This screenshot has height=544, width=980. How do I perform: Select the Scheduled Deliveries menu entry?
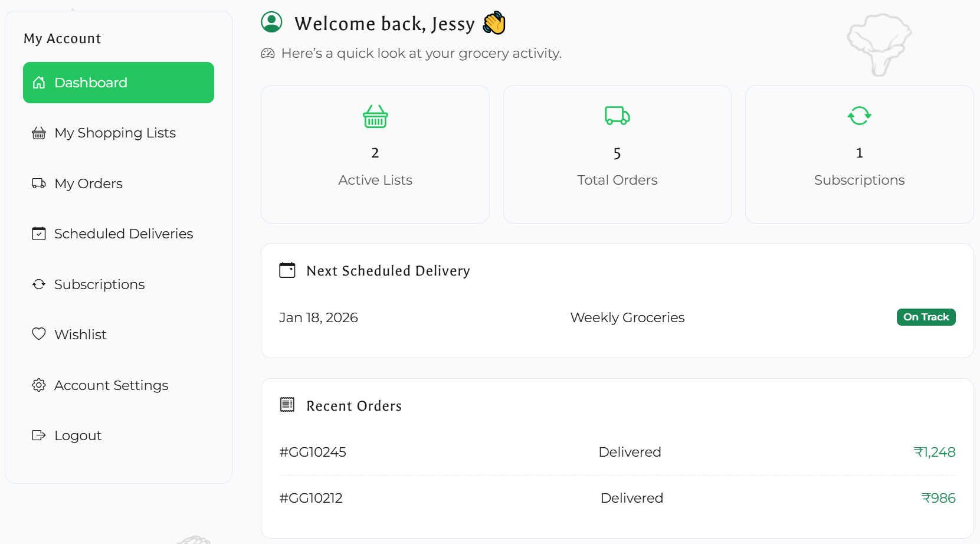click(123, 234)
